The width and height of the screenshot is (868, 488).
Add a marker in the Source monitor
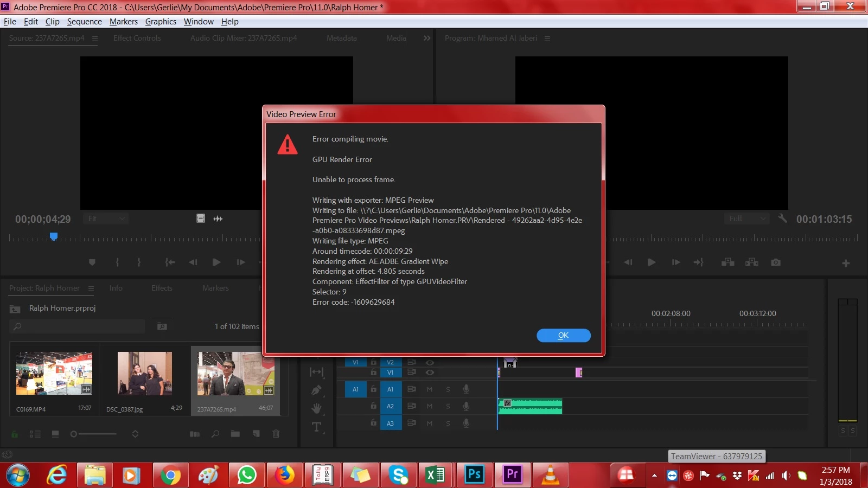(x=92, y=262)
